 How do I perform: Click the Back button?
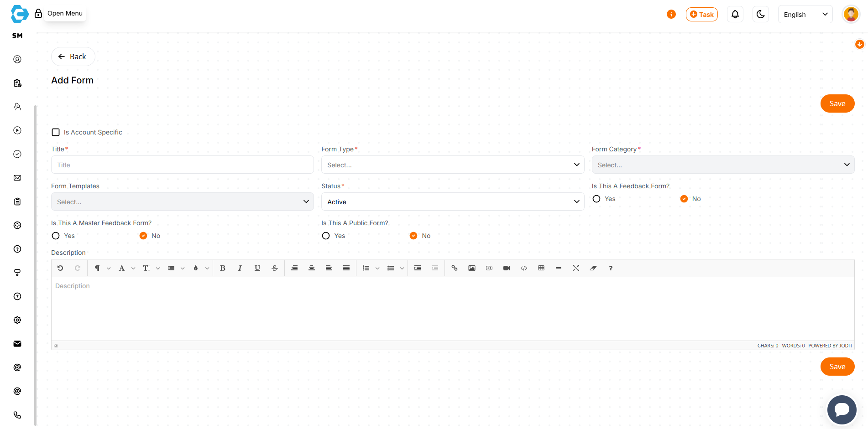[x=73, y=57]
